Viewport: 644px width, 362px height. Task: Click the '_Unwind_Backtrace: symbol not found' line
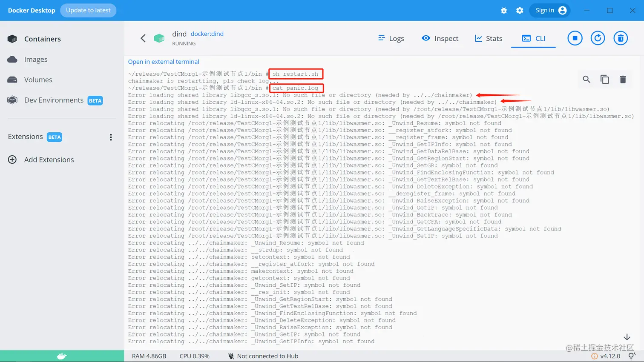[320, 215]
